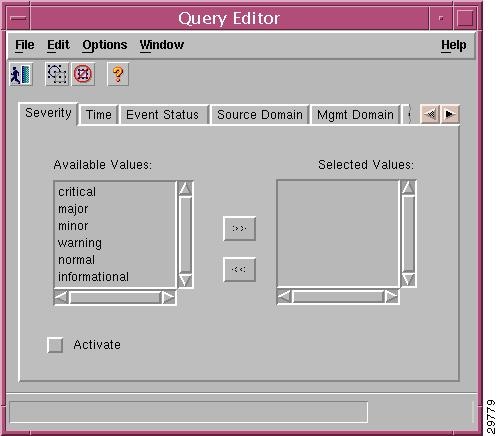Click Available Values down scroll arrow

tap(185, 280)
